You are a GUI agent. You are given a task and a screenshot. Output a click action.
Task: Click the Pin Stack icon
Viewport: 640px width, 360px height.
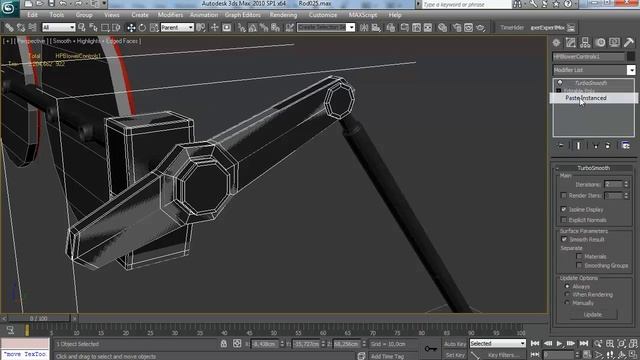[x=560, y=145]
